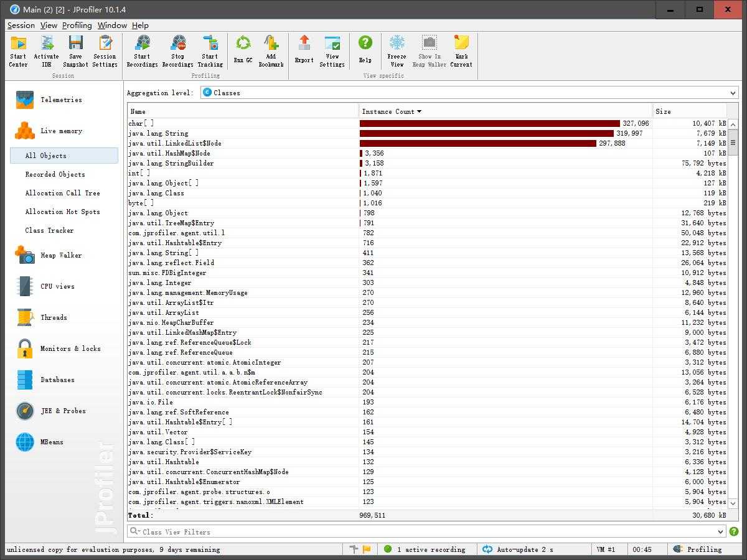The height and width of the screenshot is (560, 747).
Task: Save Snapshot using the floppy icon
Action: point(75,51)
